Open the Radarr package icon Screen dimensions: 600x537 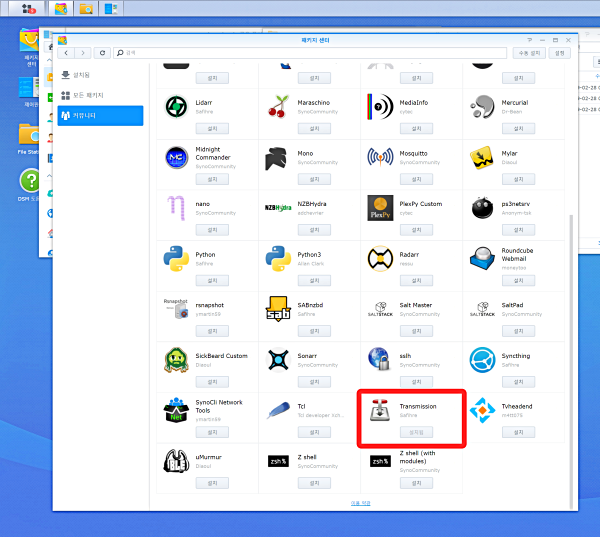[x=380, y=259]
